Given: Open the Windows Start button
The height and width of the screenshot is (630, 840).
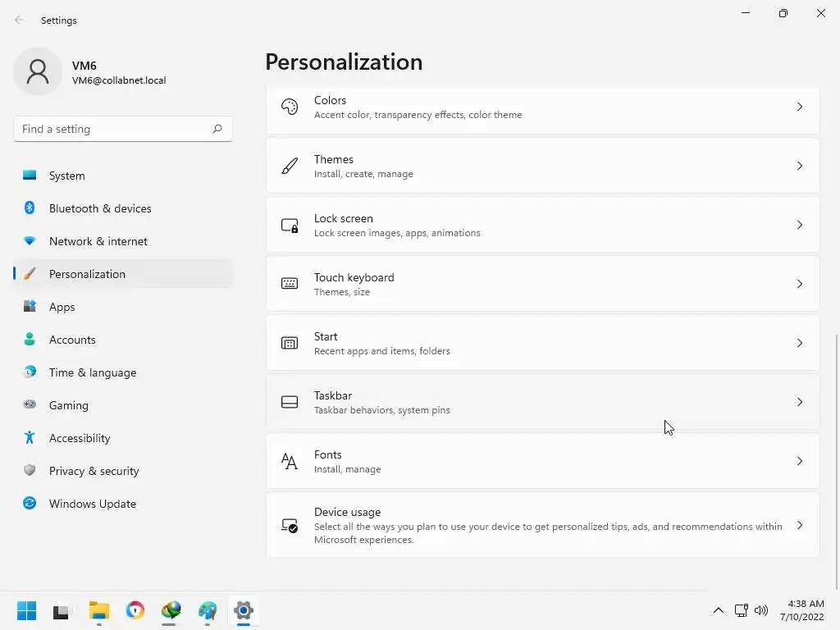Looking at the screenshot, I should pos(26,610).
